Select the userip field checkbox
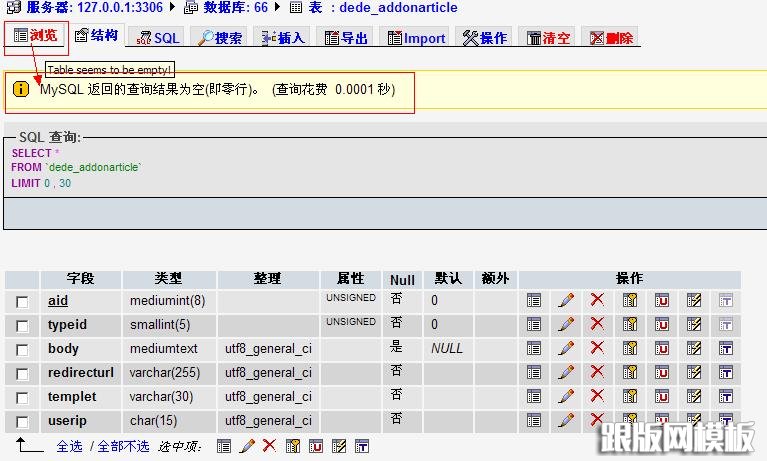767x461 pixels. pyautogui.click(x=22, y=422)
